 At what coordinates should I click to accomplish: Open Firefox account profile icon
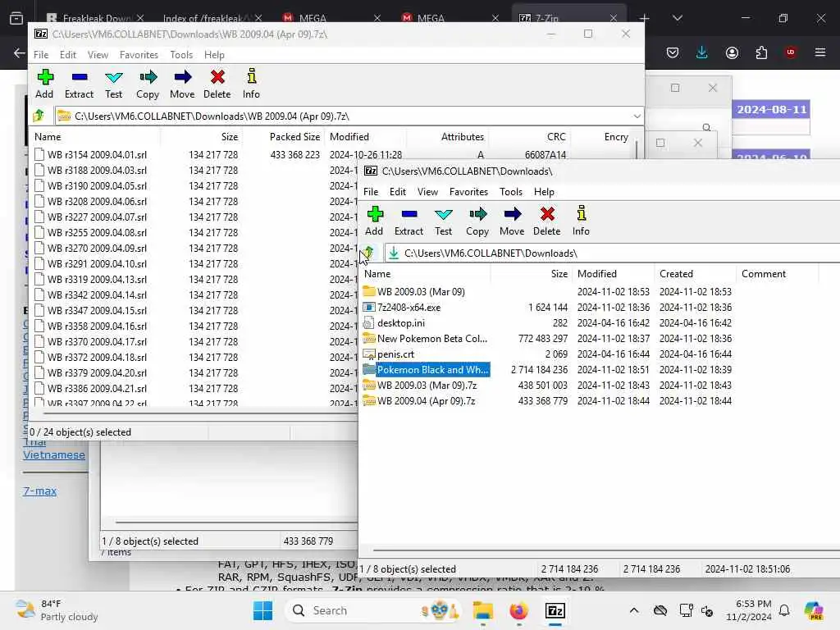732,52
